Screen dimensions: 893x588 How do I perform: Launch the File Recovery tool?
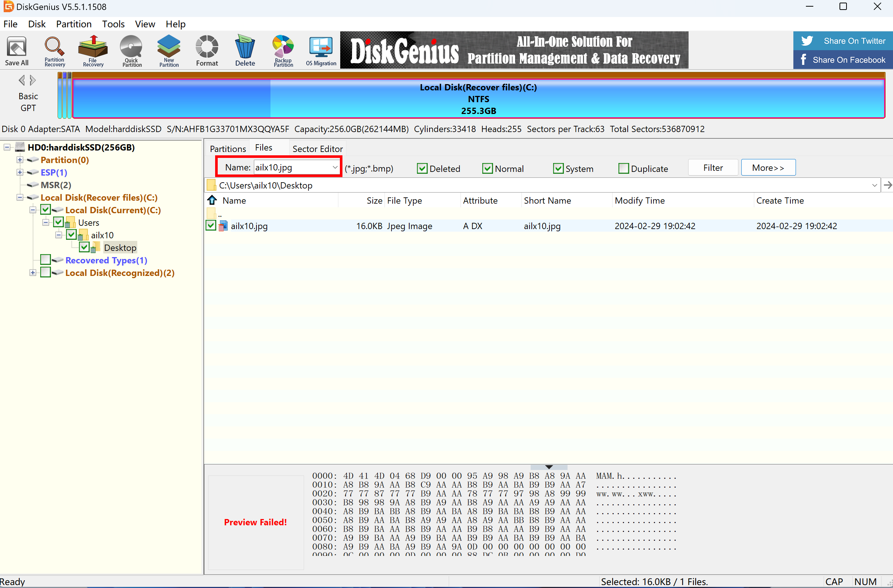(x=93, y=51)
